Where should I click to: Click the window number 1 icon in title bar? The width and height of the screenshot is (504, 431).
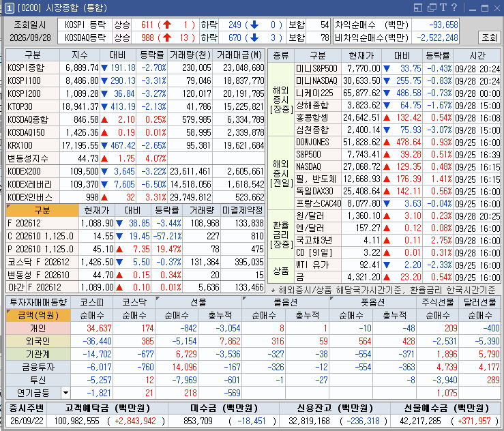coord(10,8)
